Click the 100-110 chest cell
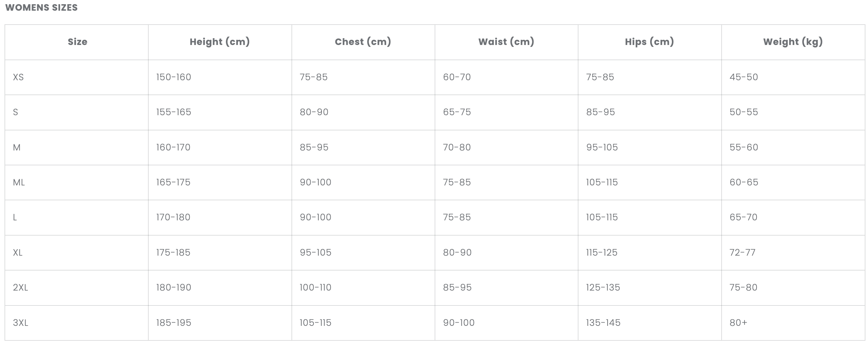Image resolution: width=868 pixels, height=343 pixels. coord(315,288)
